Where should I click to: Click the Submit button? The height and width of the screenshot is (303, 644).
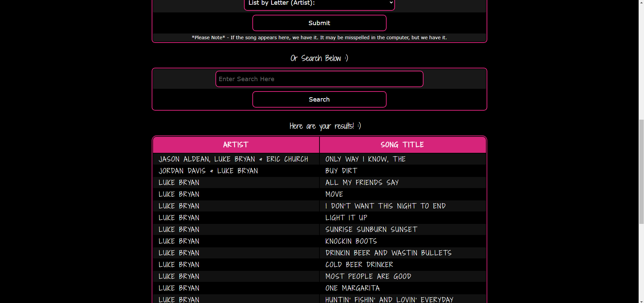(319, 23)
